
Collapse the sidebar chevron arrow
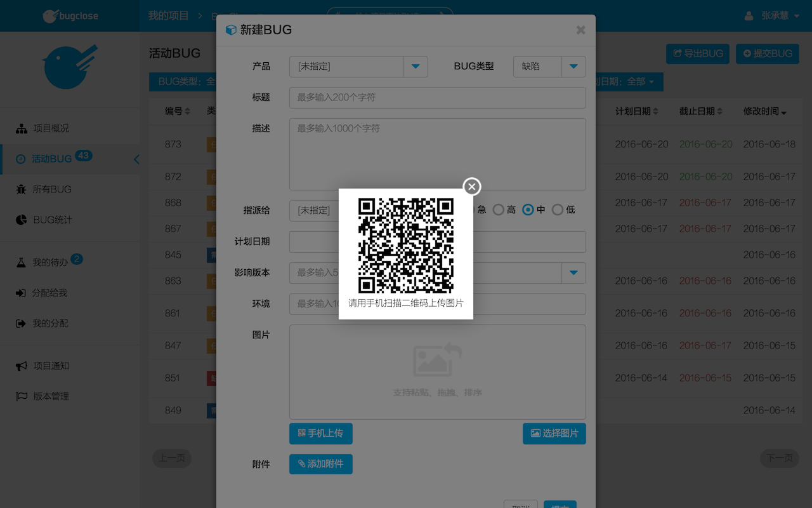point(136,159)
